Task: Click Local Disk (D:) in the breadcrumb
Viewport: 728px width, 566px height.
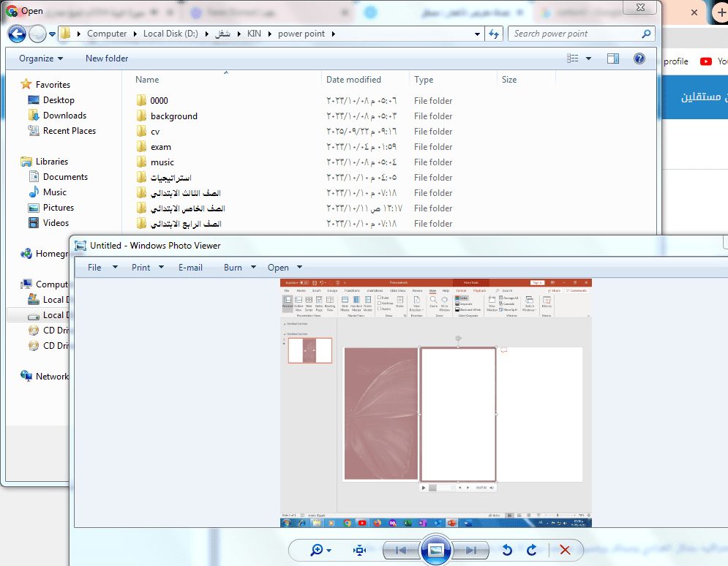Action: [x=170, y=34]
